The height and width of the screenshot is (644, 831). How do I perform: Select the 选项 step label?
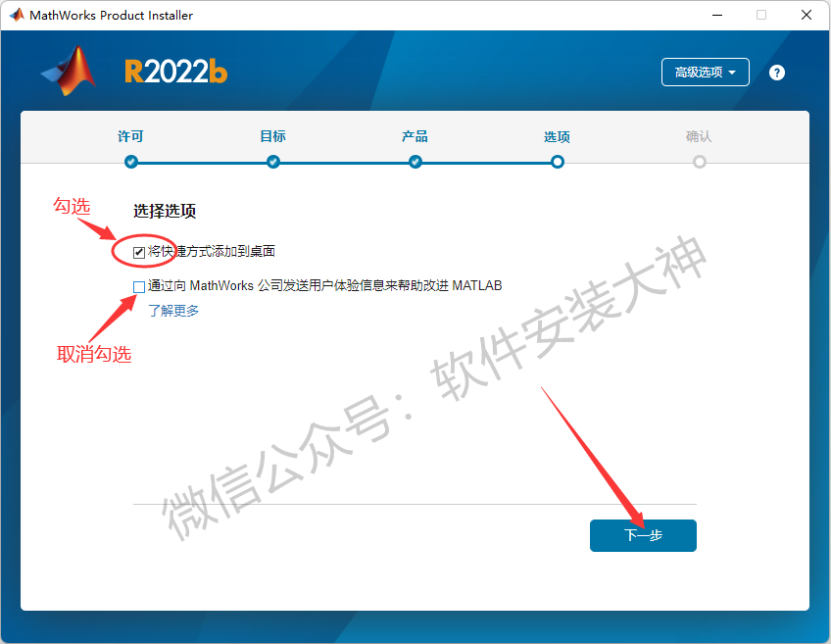tap(557, 137)
